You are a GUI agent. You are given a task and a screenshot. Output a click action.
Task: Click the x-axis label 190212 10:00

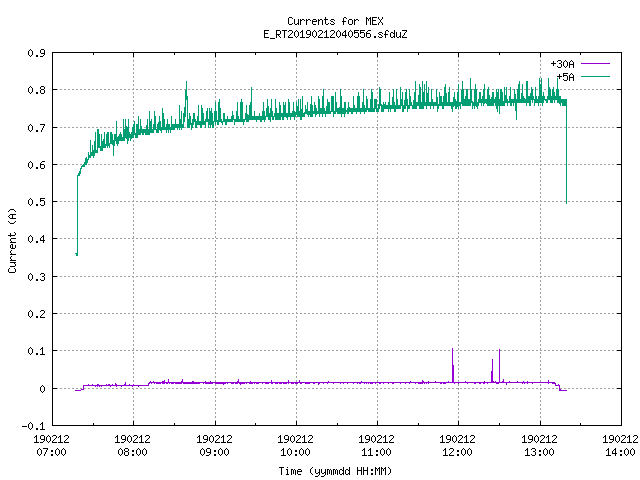point(296,445)
